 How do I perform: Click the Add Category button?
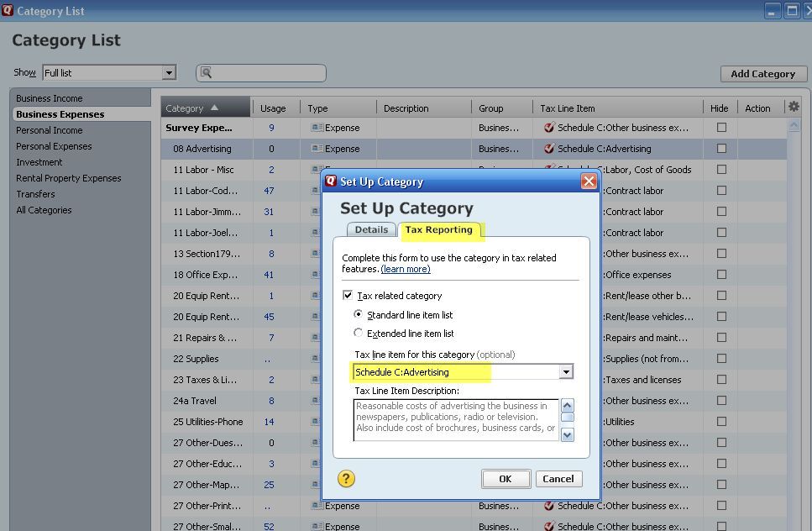point(762,74)
